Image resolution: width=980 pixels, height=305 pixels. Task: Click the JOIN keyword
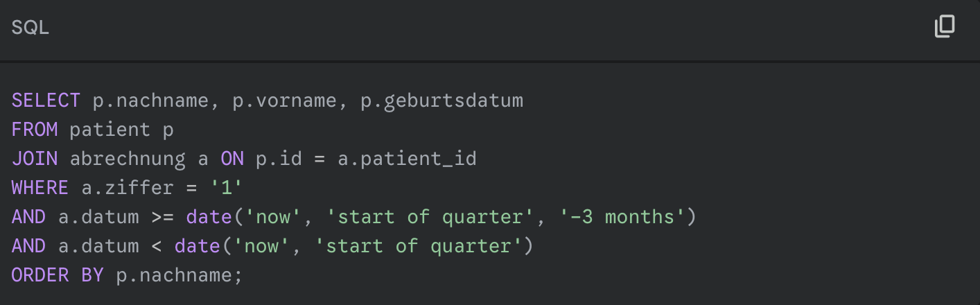35,159
